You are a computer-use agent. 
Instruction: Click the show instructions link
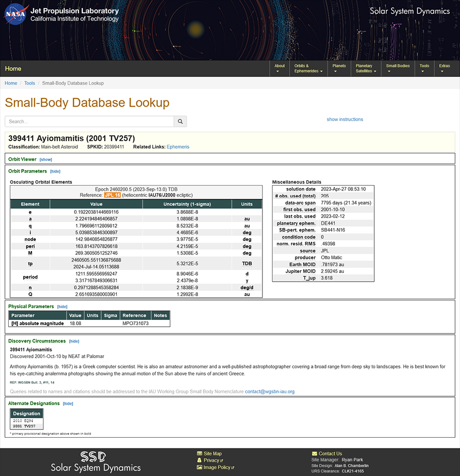pyautogui.click(x=345, y=119)
